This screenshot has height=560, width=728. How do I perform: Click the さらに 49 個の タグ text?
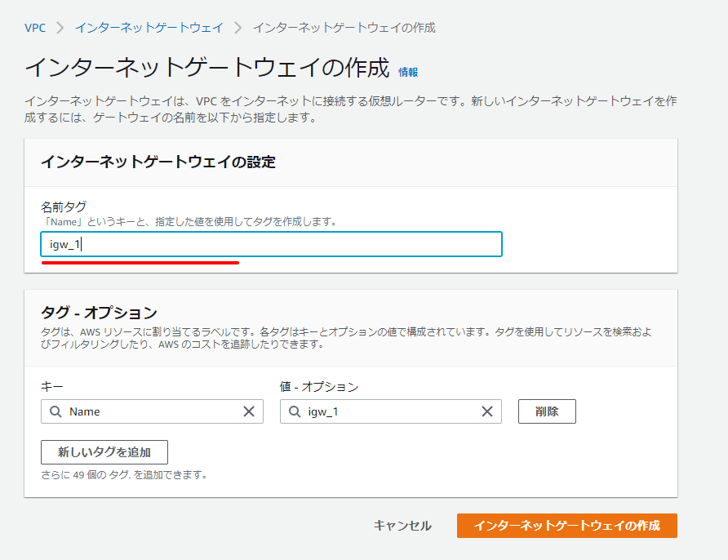[124, 474]
